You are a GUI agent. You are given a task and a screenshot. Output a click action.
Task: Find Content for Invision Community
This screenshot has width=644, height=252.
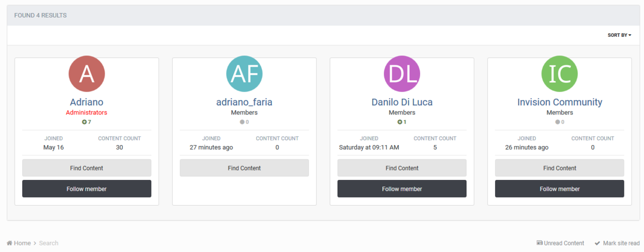[559, 168]
